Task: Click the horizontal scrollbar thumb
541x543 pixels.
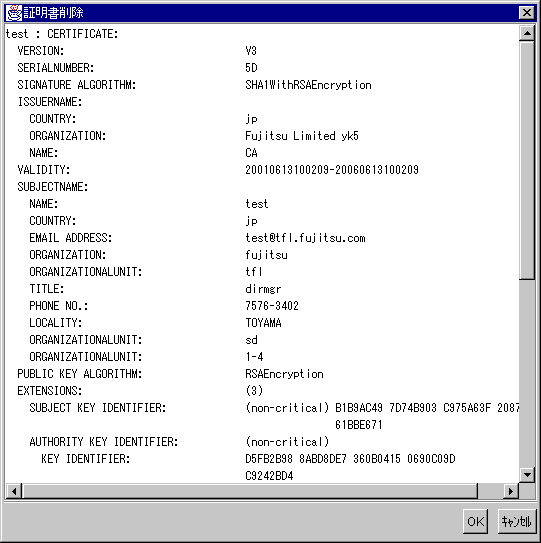Action: tap(250, 491)
